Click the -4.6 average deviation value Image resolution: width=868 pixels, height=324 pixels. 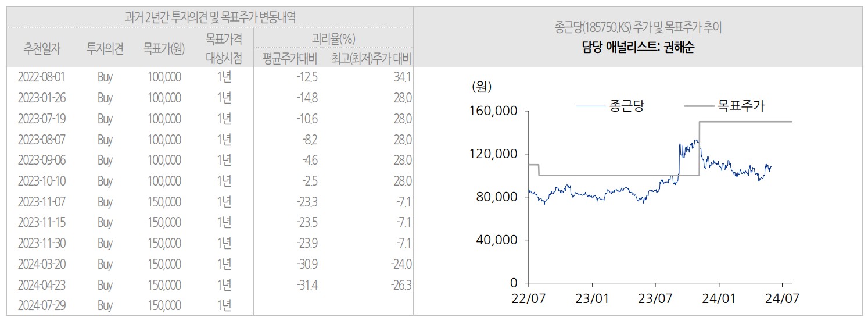click(310, 160)
